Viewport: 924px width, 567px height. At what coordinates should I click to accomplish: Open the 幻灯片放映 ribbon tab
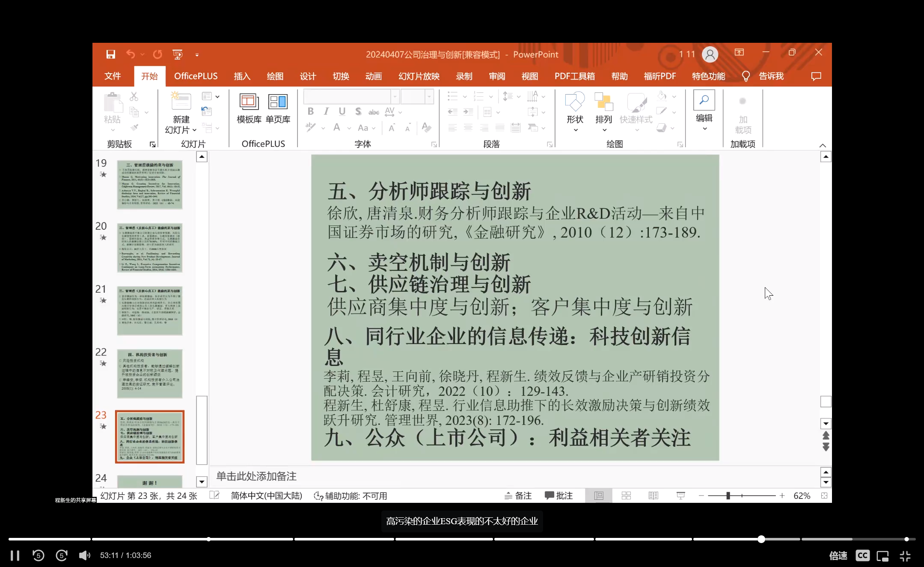[x=419, y=76]
